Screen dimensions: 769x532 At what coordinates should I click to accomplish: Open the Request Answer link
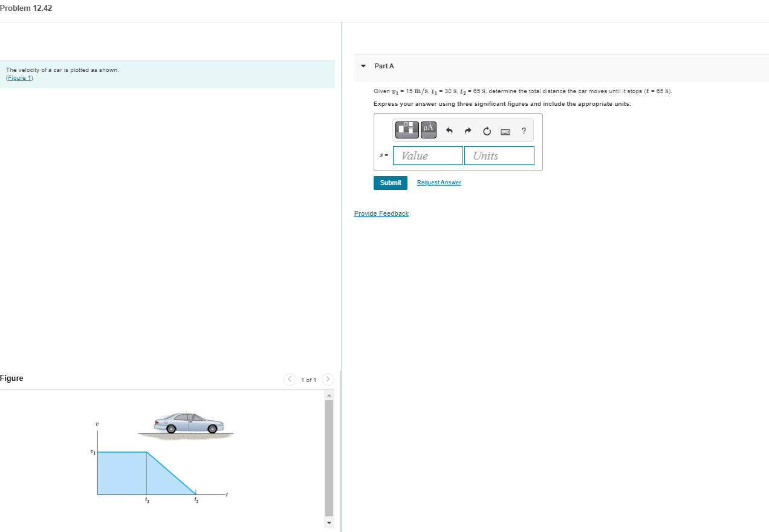pyautogui.click(x=439, y=183)
